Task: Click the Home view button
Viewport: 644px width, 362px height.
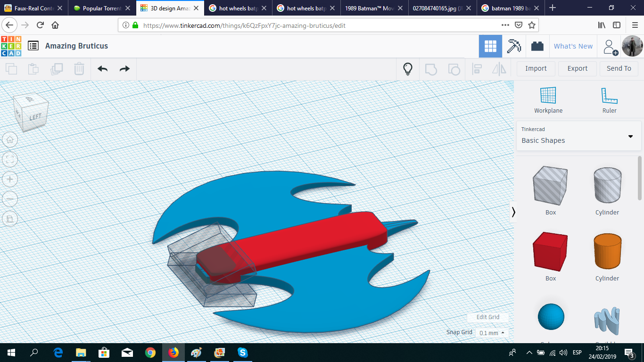Action: [x=10, y=140]
